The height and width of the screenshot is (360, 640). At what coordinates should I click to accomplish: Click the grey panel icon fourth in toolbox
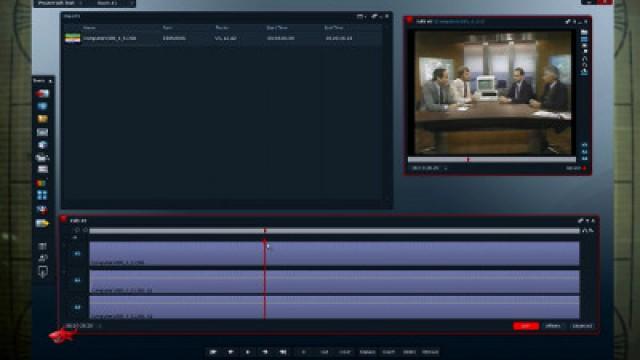(42, 132)
